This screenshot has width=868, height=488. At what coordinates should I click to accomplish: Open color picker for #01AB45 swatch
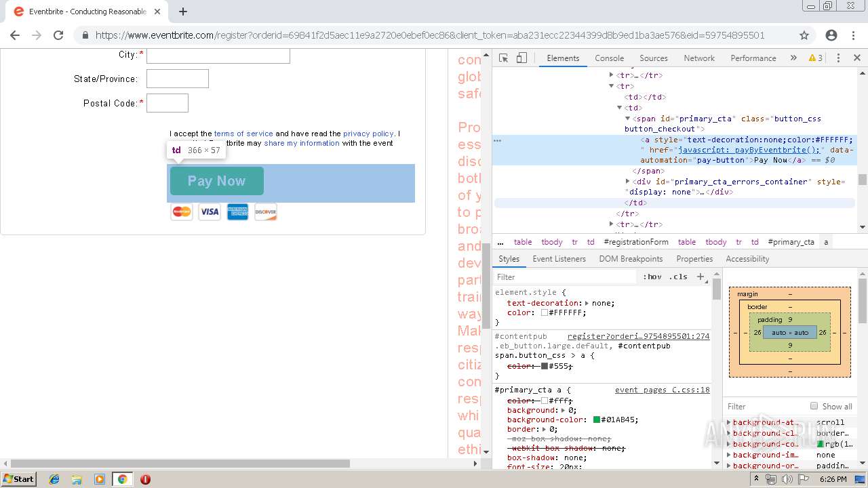(x=596, y=420)
